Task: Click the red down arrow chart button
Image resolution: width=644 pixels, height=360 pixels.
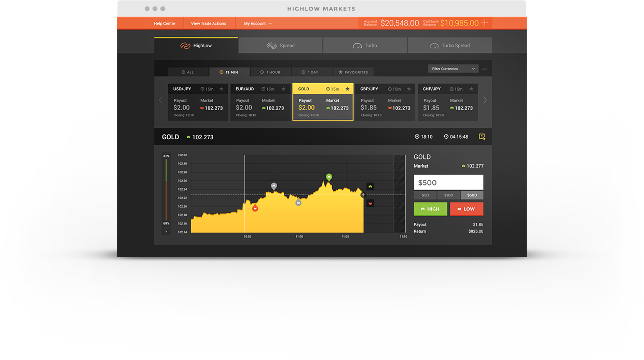Action: (370, 203)
